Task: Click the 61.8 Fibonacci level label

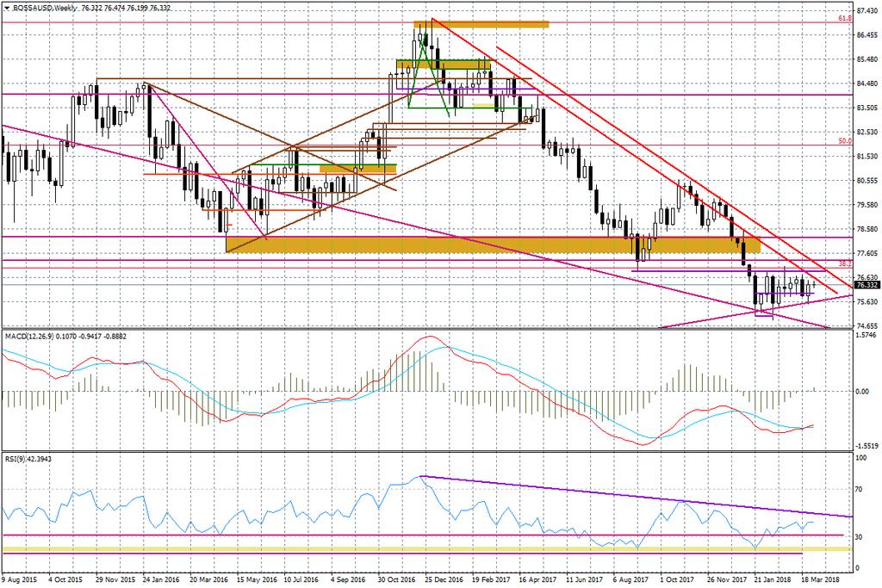Action: pyautogui.click(x=845, y=19)
